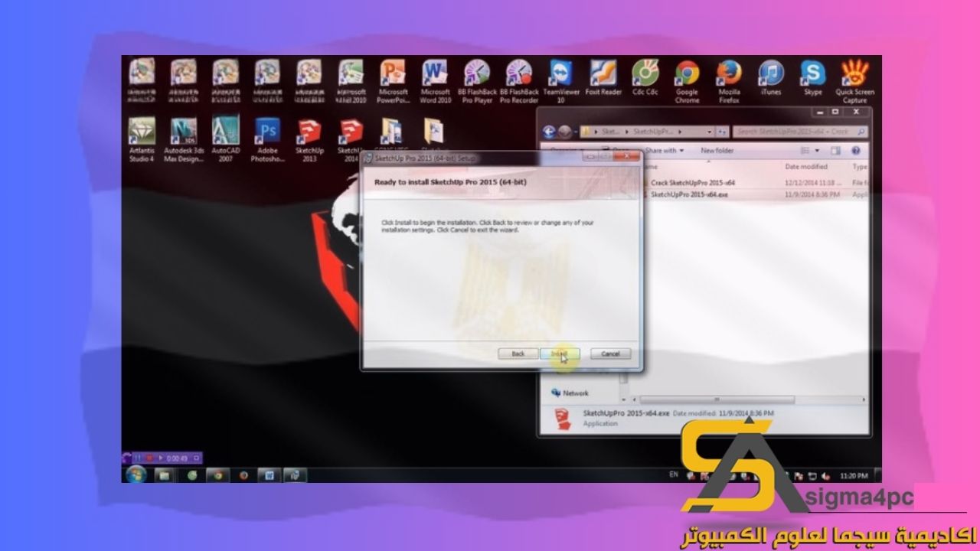The width and height of the screenshot is (980, 551).
Task: Open the change view dropdown in Explorer
Action: (x=817, y=151)
